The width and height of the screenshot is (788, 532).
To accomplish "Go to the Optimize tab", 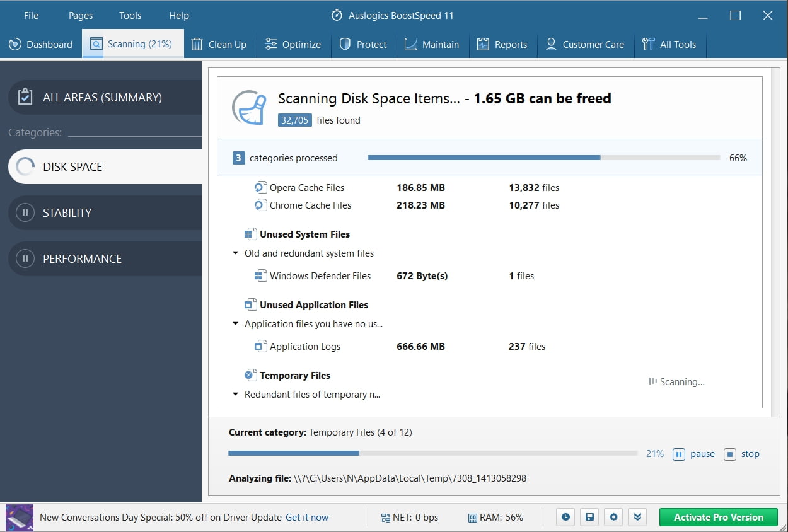I will [x=293, y=44].
